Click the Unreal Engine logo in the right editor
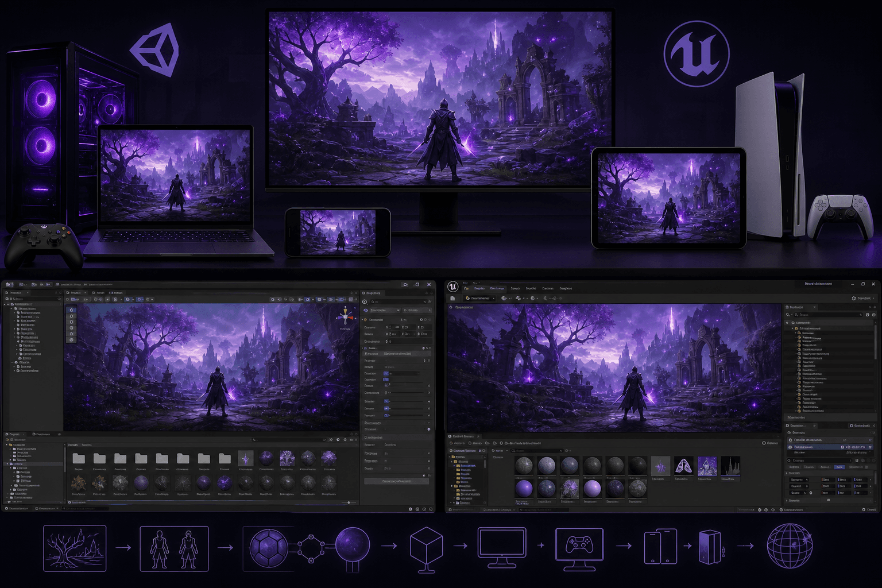This screenshot has height=588, width=882. tap(453, 287)
